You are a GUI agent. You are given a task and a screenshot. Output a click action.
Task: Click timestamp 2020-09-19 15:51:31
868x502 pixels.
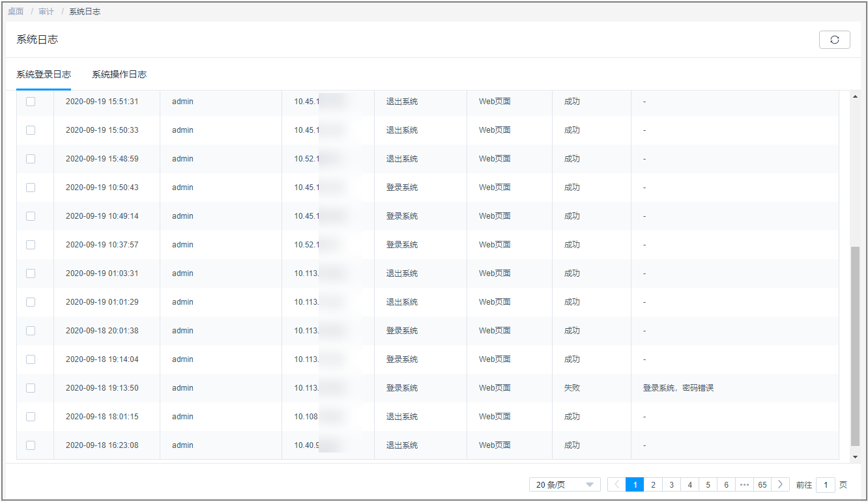click(102, 102)
